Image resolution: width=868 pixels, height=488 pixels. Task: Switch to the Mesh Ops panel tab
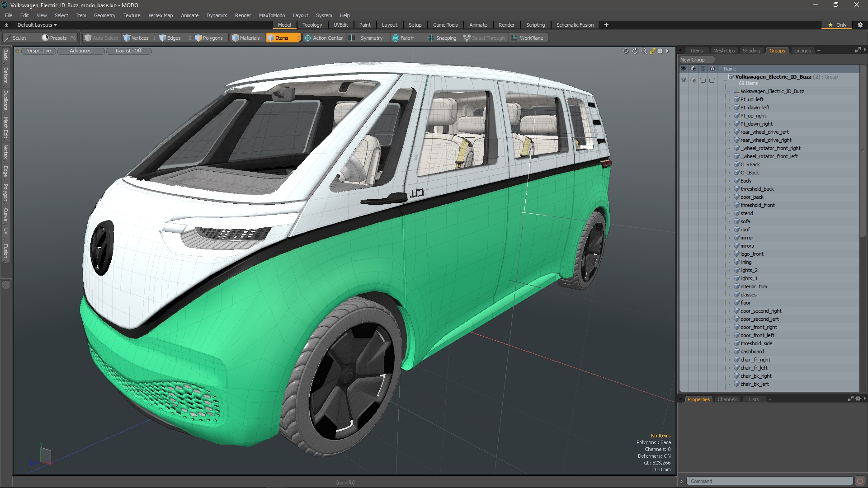coord(724,51)
